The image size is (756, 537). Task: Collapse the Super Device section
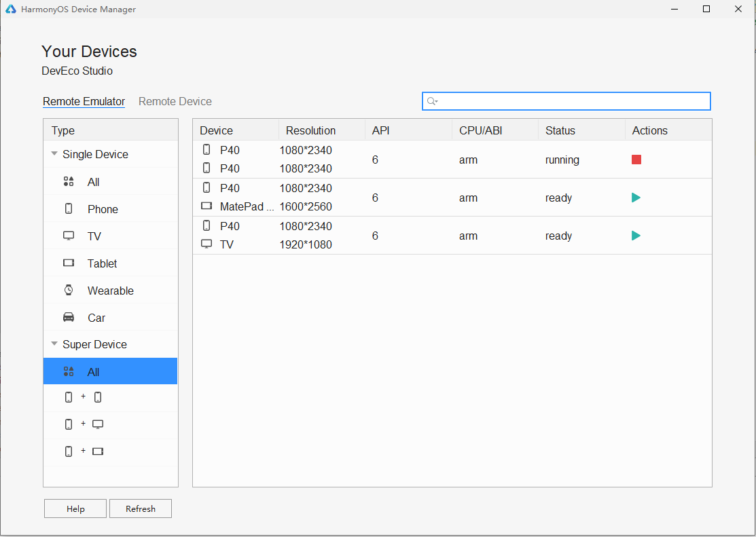(x=54, y=344)
